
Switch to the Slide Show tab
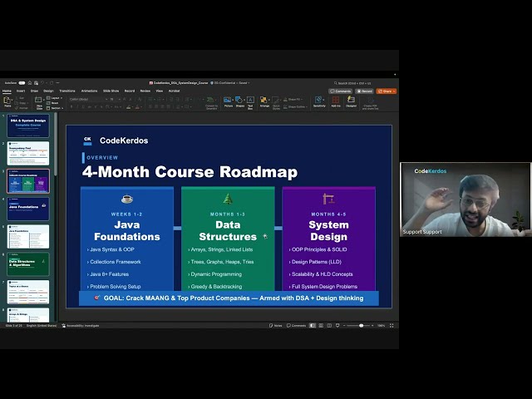point(111,91)
